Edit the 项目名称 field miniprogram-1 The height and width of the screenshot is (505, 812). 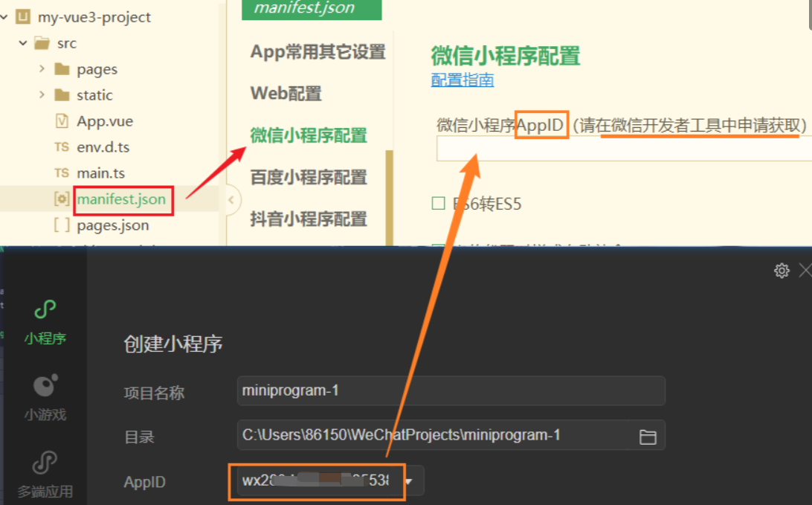click(x=451, y=390)
